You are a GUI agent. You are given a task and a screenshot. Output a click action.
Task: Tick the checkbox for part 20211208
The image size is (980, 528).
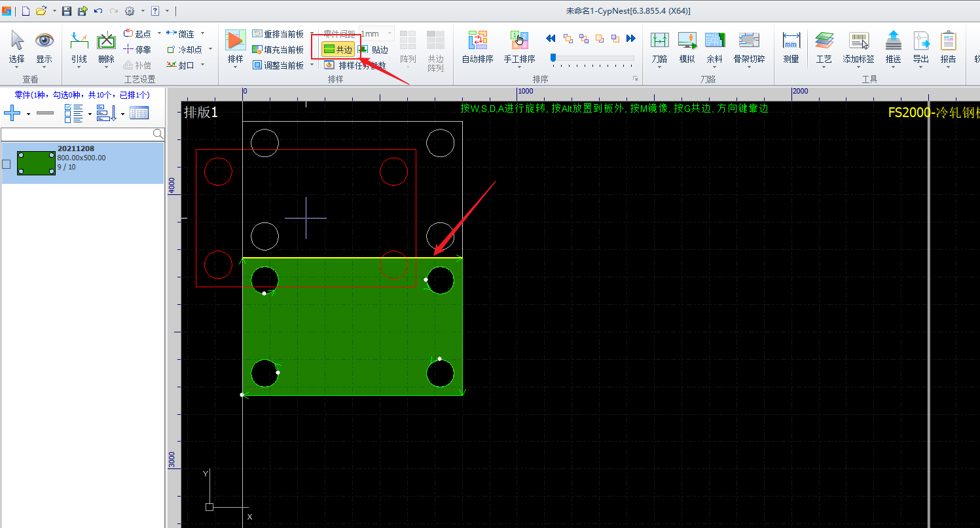(x=7, y=164)
